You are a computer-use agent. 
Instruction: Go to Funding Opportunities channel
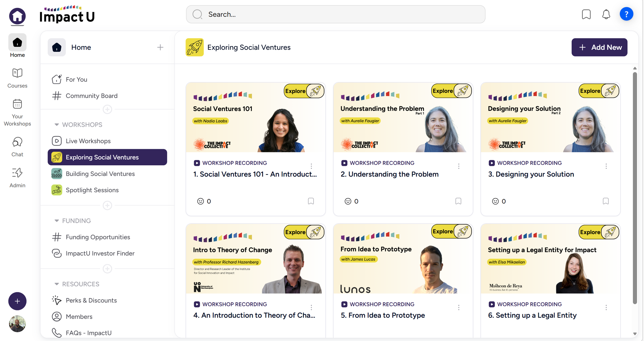point(98,237)
